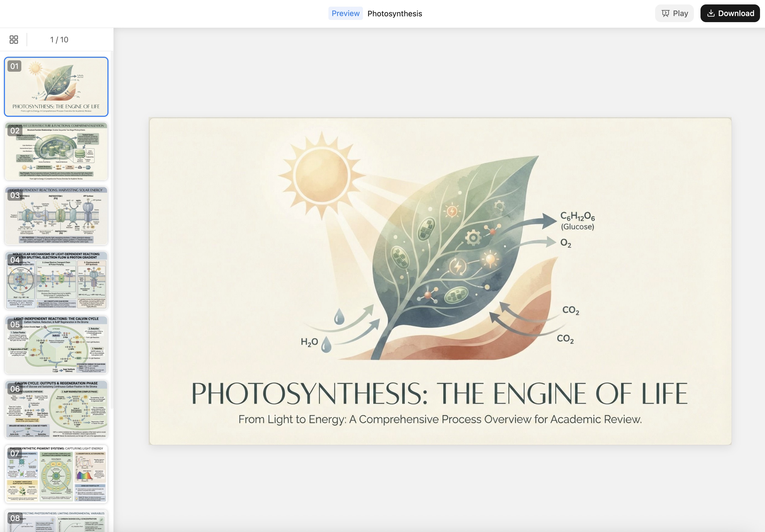Open slide 02 Chloroplast Ultrastructure thumbnail
The height and width of the screenshot is (532, 765).
(56, 152)
